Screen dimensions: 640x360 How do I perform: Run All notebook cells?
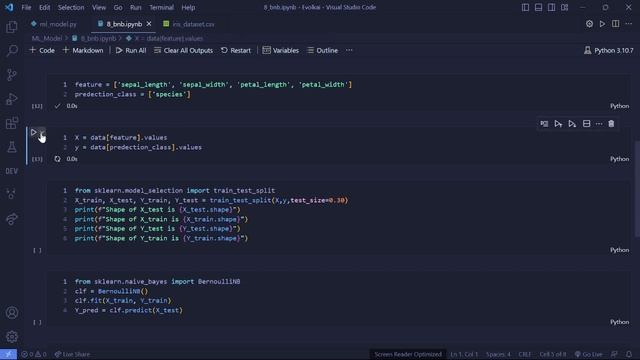[131, 51]
